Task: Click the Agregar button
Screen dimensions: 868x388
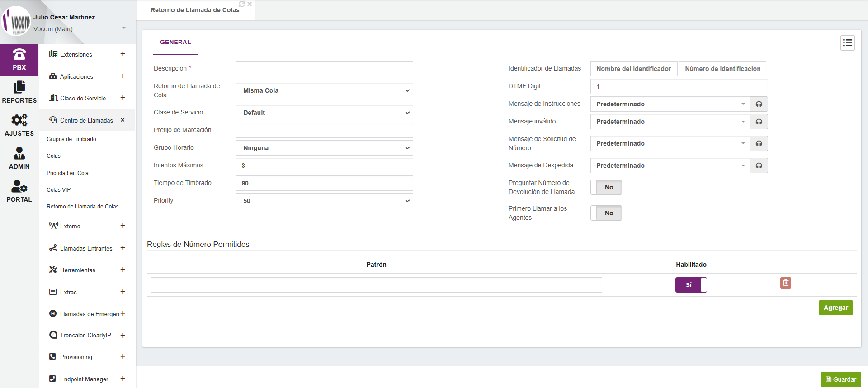Action: click(x=835, y=308)
